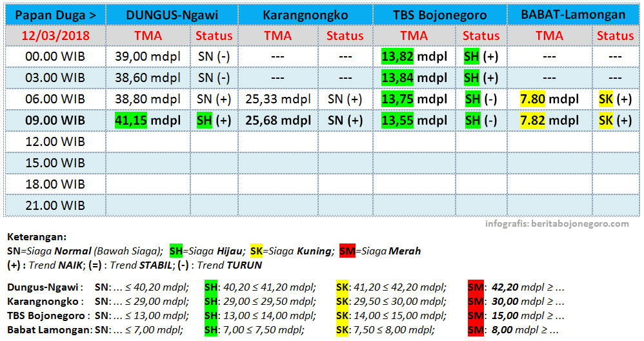Click the 12/03/2018 date cell

coord(55,36)
